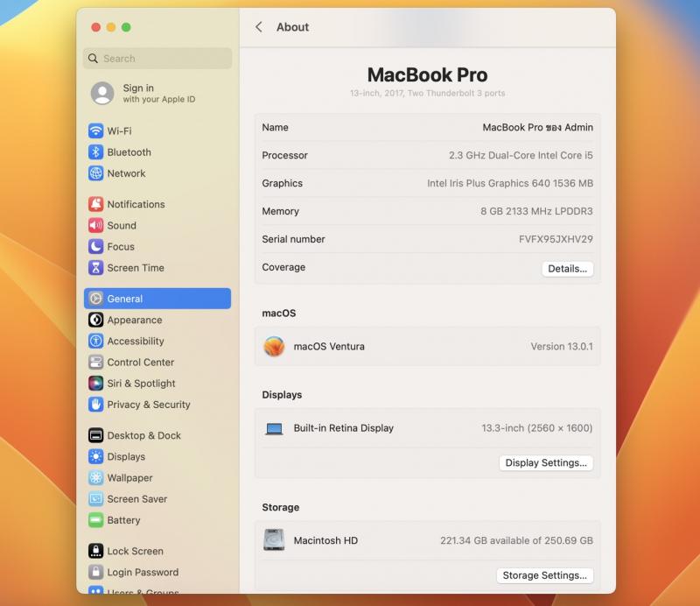Open Screen Time hourglass icon

pyautogui.click(x=96, y=268)
